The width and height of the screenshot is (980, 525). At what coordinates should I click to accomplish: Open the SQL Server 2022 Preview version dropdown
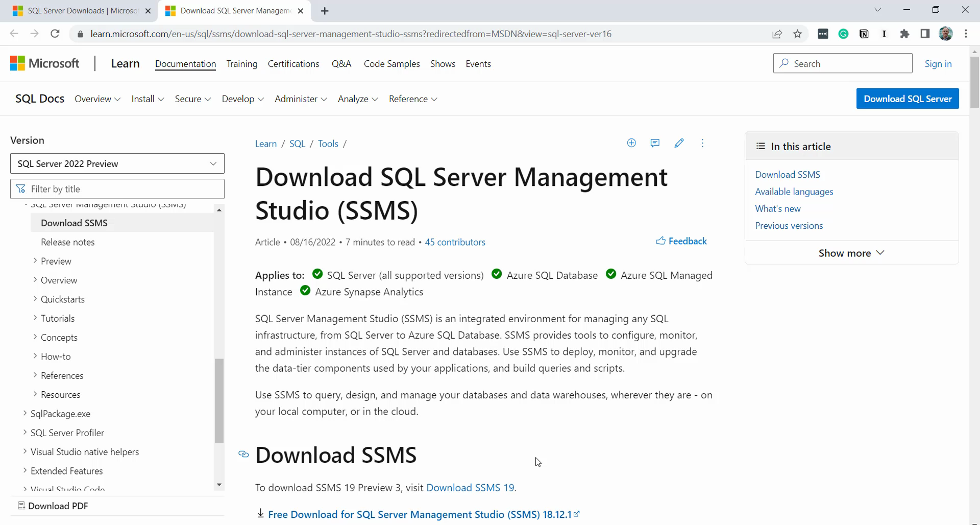(117, 164)
